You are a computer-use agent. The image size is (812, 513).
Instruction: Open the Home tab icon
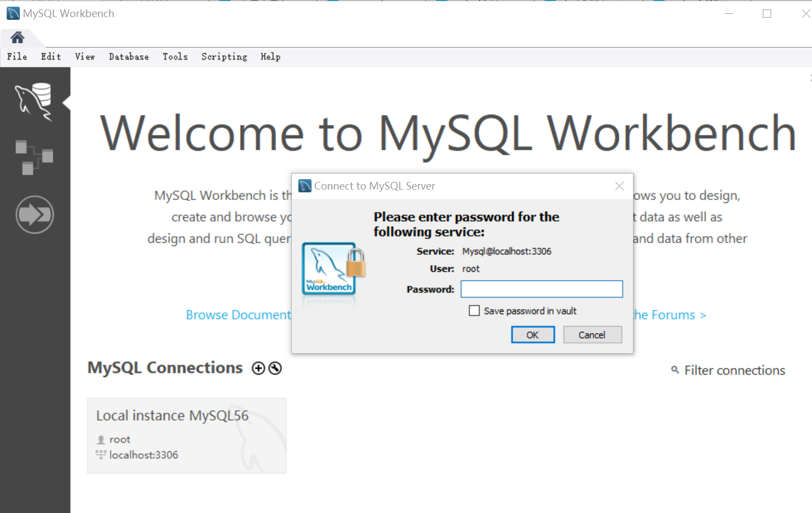(17, 38)
